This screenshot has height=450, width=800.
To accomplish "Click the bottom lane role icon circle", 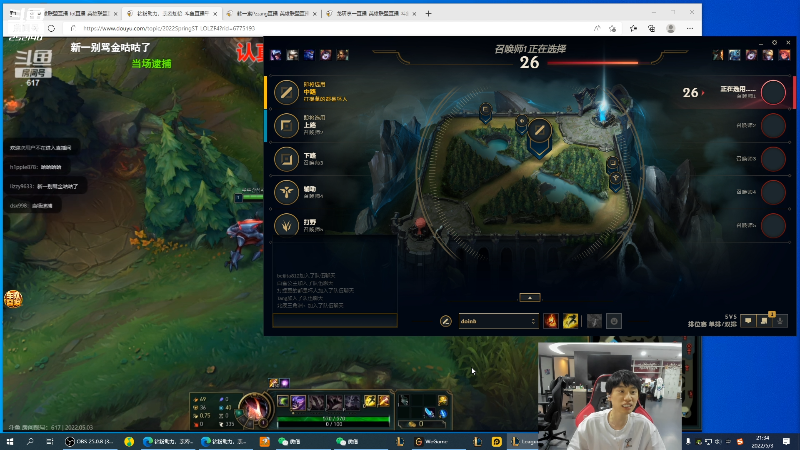I will (286, 159).
